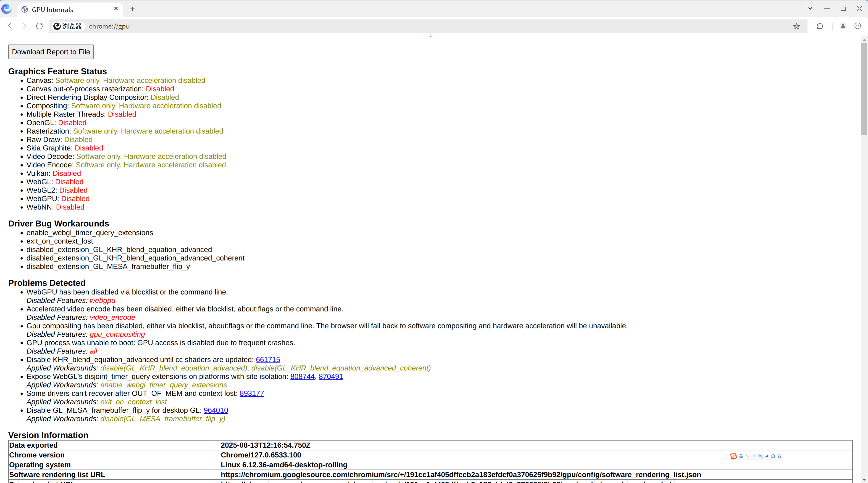The width and height of the screenshot is (868, 483).
Task: Toggle the punctuation mode icon in IME bar
Action: click(x=747, y=456)
